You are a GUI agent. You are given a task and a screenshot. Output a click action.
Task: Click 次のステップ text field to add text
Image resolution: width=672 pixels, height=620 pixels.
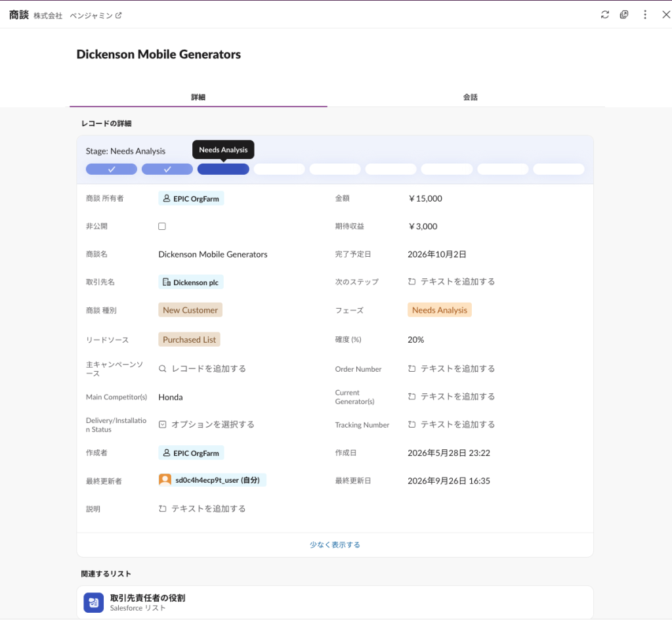[451, 282]
